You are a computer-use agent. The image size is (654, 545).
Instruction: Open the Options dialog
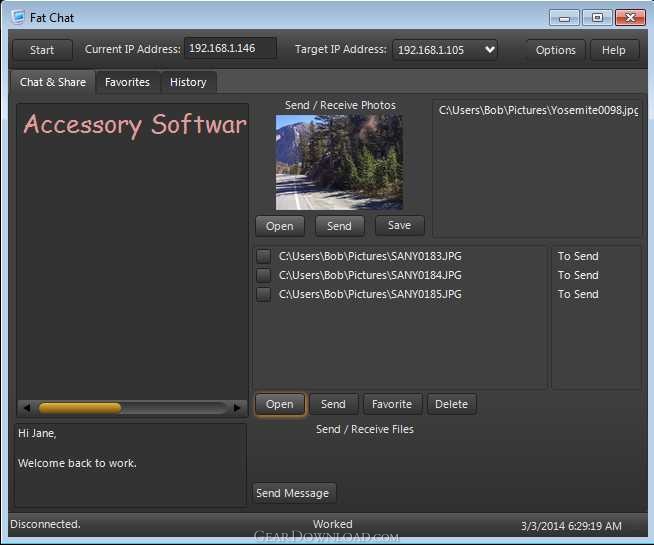pyautogui.click(x=555, y=50)
